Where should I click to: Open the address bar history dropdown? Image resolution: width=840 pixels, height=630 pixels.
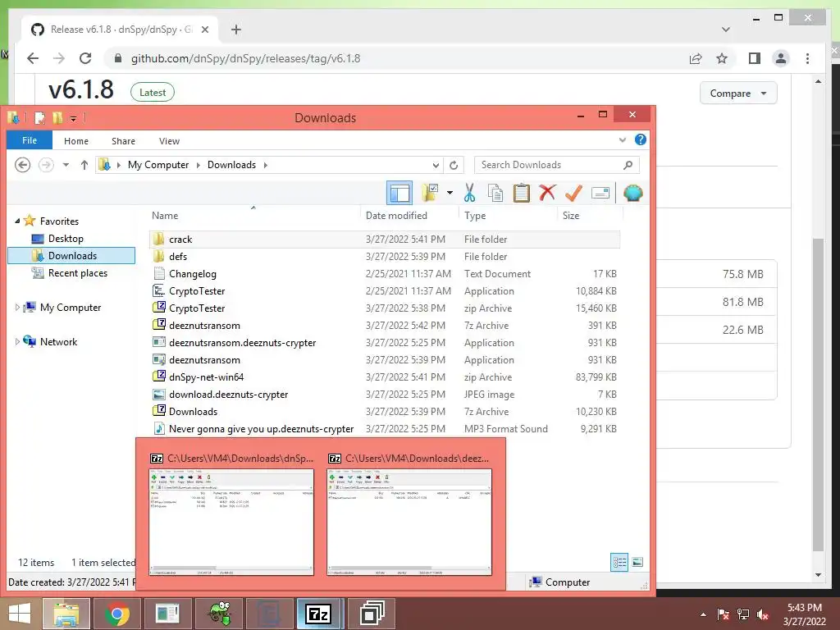[436, 165]
